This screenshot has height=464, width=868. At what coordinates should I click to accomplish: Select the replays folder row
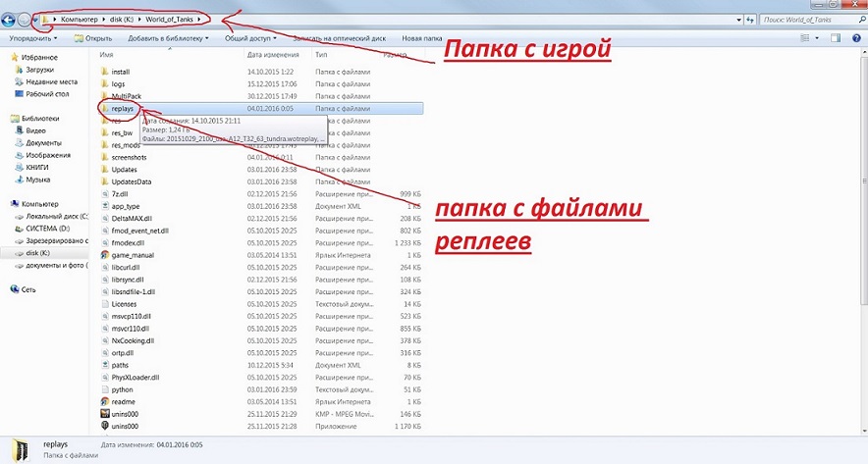[261, 108]
